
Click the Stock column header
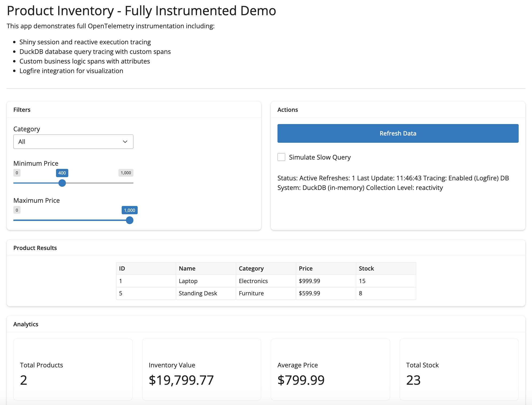click(x=366, y=268)
